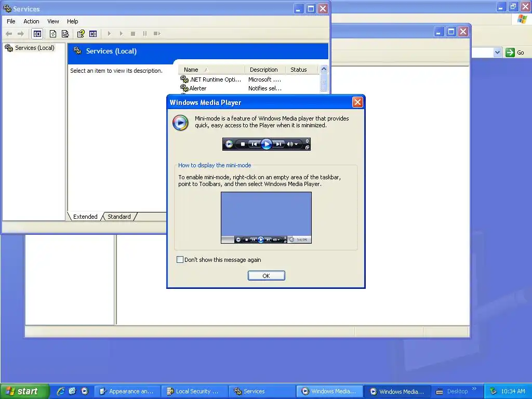
Task: Toggle Show/Hide Console Tree toolbar icon
Action: point(37,34)
